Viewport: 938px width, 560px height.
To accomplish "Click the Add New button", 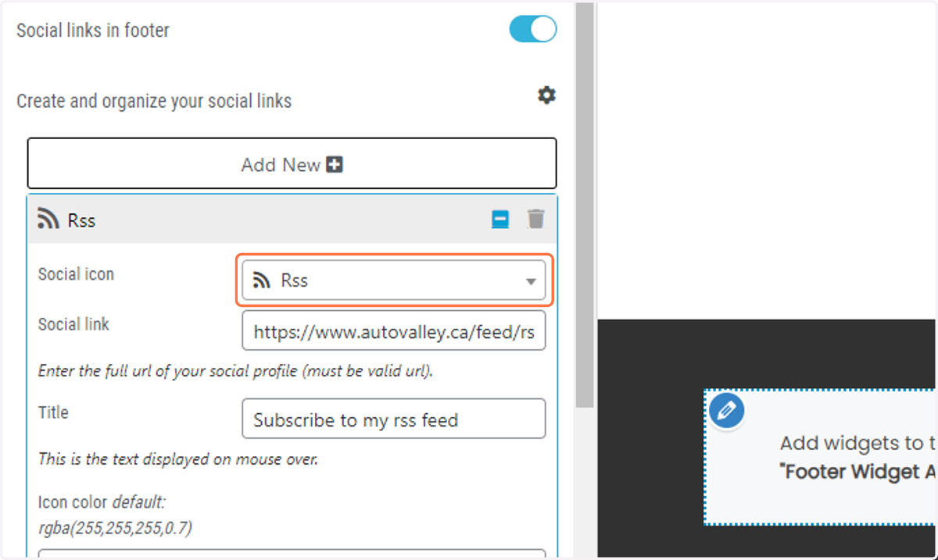I will click(292, 164).
